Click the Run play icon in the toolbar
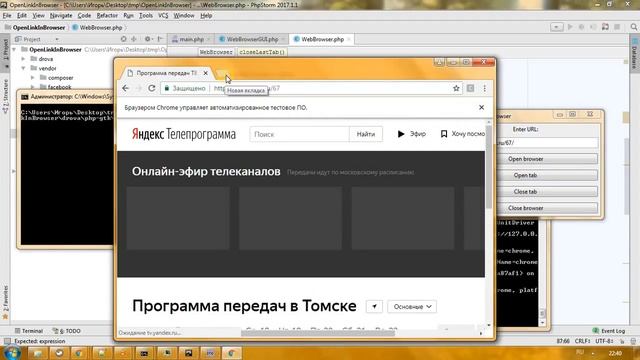 pyautogui.click(x=570, y=27)
